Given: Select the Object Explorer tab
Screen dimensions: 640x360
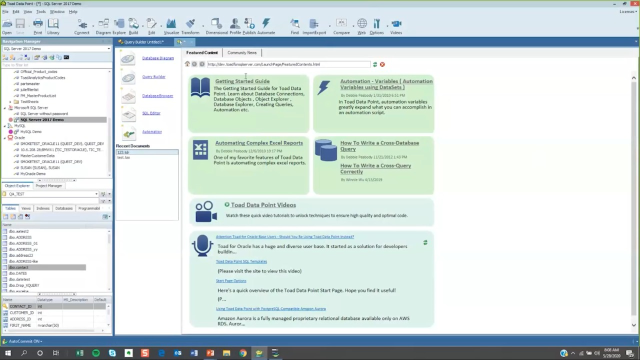Looking at the screenshot, I should (17, 186).
